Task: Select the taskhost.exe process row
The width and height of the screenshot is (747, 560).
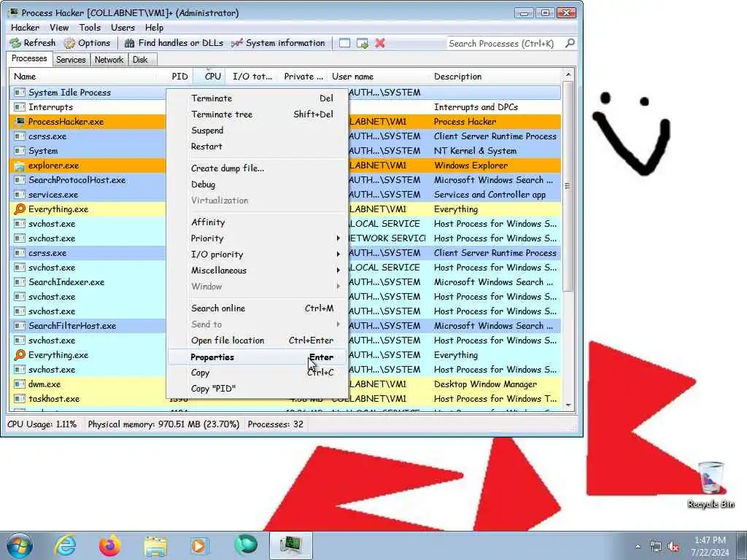Action: (x=88, y=399)
